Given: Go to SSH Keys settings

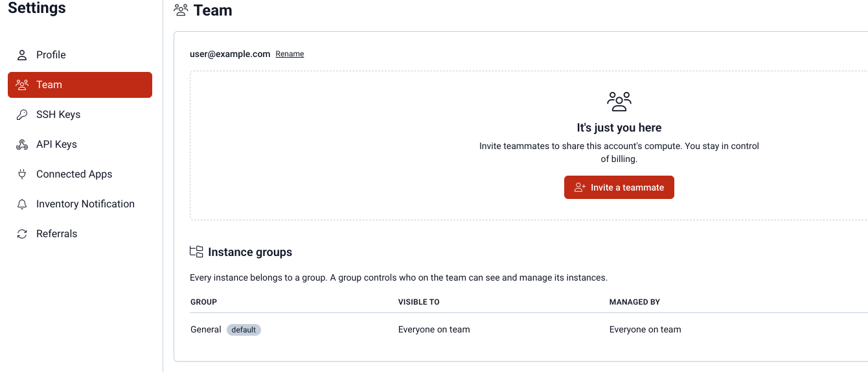Looking at the screenshot, I should pos(80,115).
